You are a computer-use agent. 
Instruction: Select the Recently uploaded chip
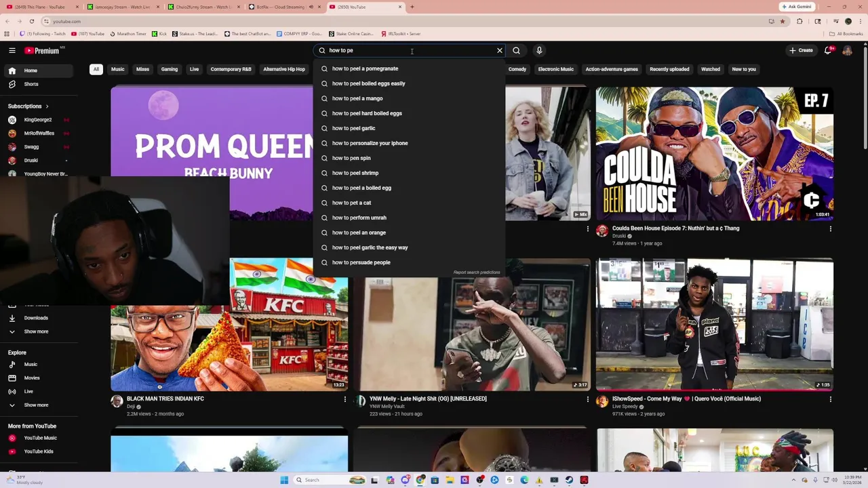(669, 69)
